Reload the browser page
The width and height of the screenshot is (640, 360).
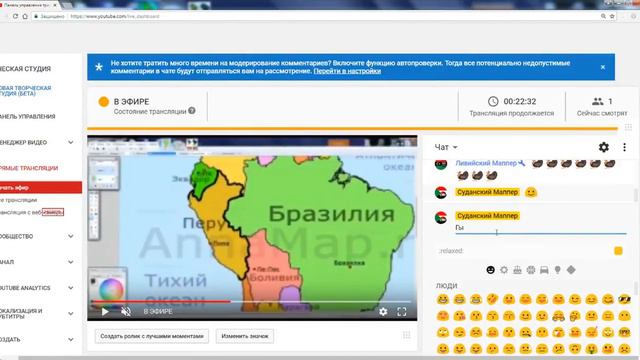point(15,16)
